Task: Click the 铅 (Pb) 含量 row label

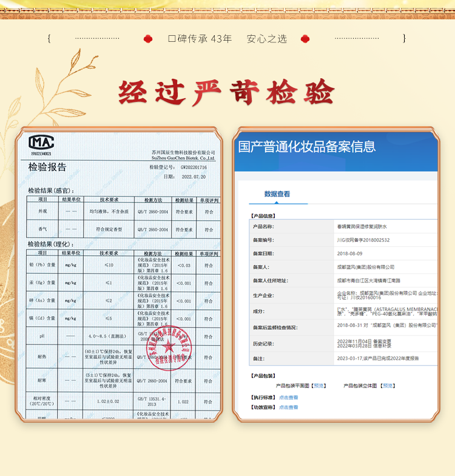Action: [x=42, y=265]
